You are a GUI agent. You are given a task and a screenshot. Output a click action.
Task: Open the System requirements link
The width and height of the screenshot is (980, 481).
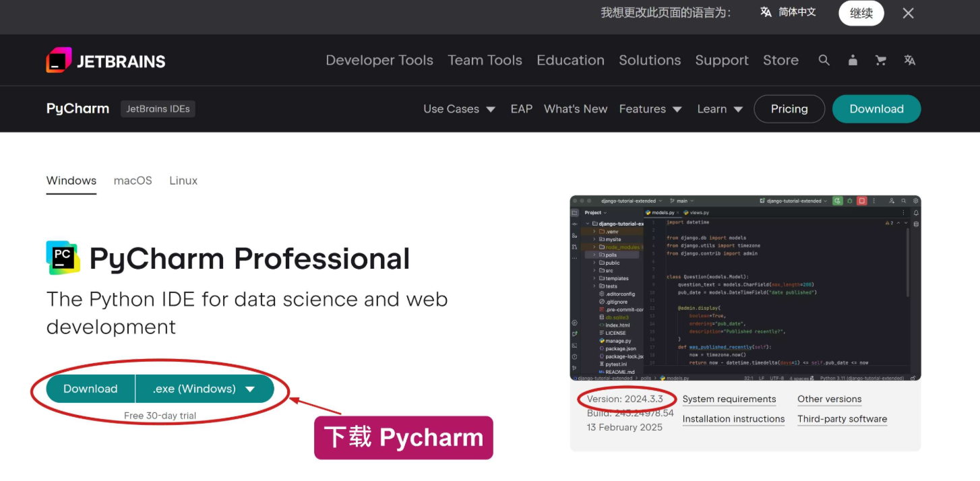point(729,399)
